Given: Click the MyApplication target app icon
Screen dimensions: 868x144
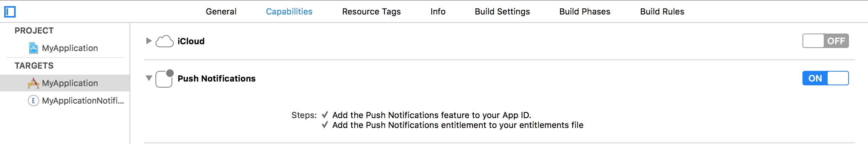Looking at the screenshot, I should tap(34, 83).
